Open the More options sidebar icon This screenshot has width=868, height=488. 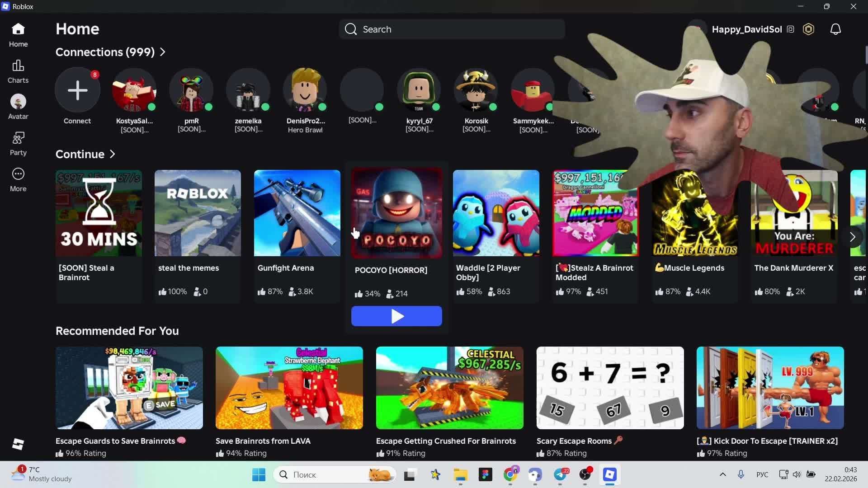tap(18, 179)
